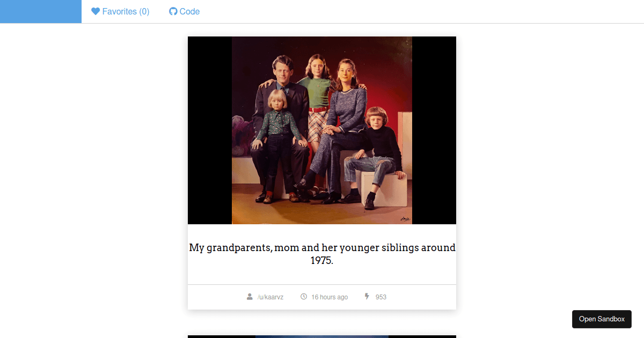Click the black bar left of the photo

(210, 130)
